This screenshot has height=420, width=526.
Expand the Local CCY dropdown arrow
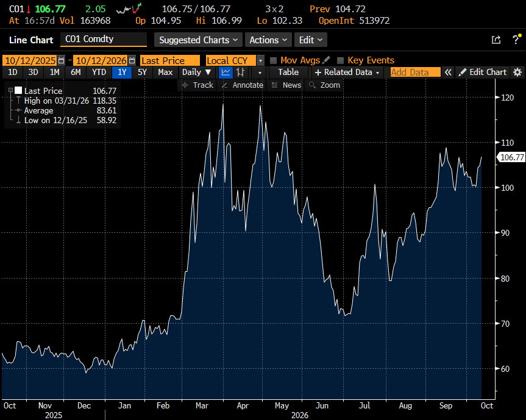260,61
